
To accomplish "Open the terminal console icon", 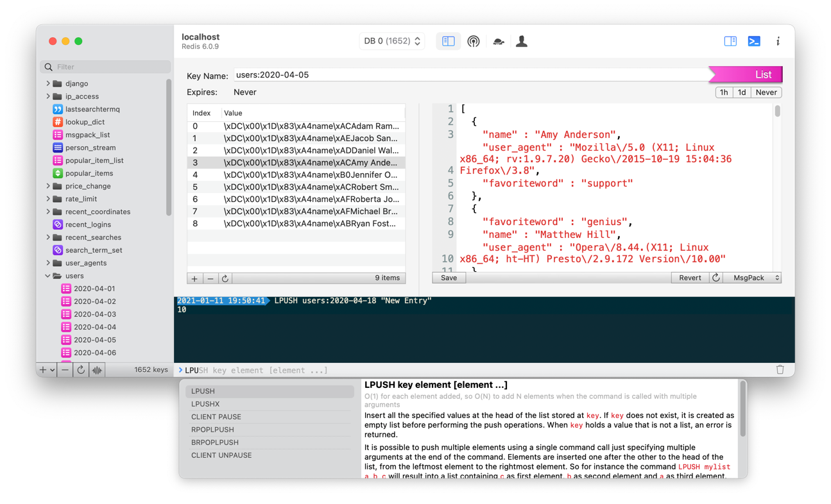I will coord(754,42).
